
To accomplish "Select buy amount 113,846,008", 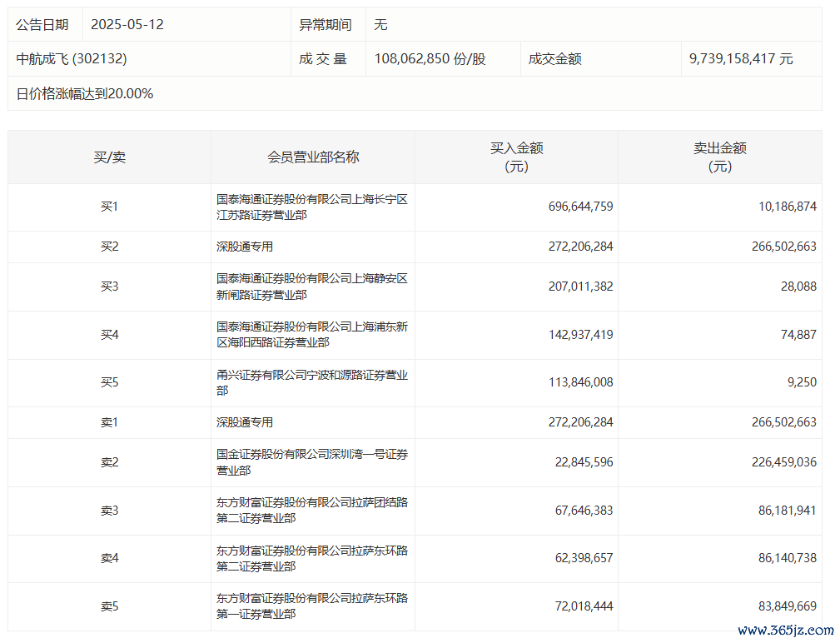I will click(581, 382).
